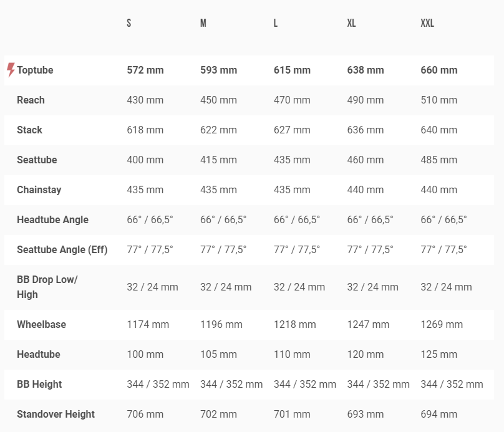Click the red lightning bolt icon
Image resolution: width=504 pixels, height=432 pixels.
[x=11, y=70]
